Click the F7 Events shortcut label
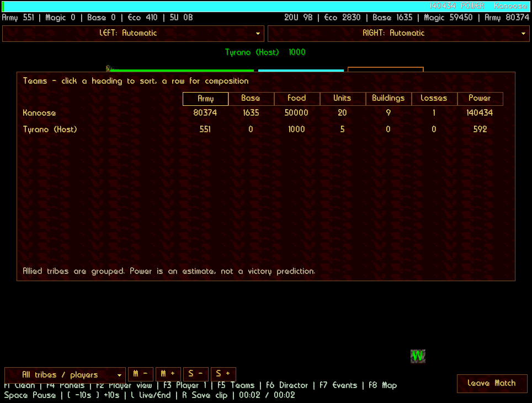The height and width of the screenshot is (403, 532). pyautogui.click(x=339, y=386)
